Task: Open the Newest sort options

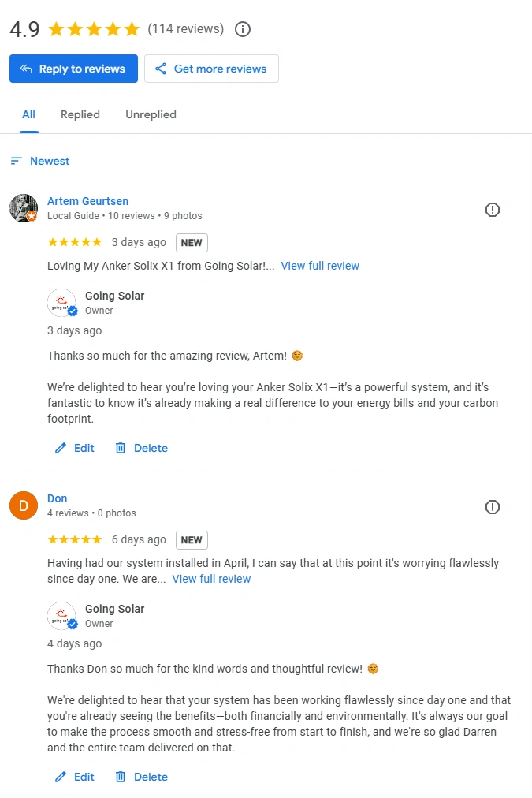Action: (x=50, y=161)
